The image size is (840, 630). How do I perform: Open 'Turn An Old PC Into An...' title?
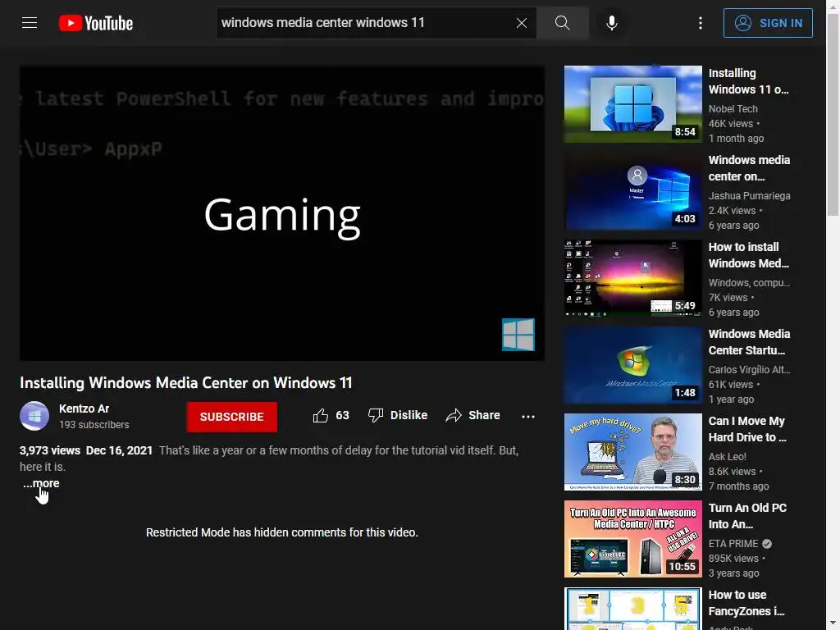click(747, 516)
